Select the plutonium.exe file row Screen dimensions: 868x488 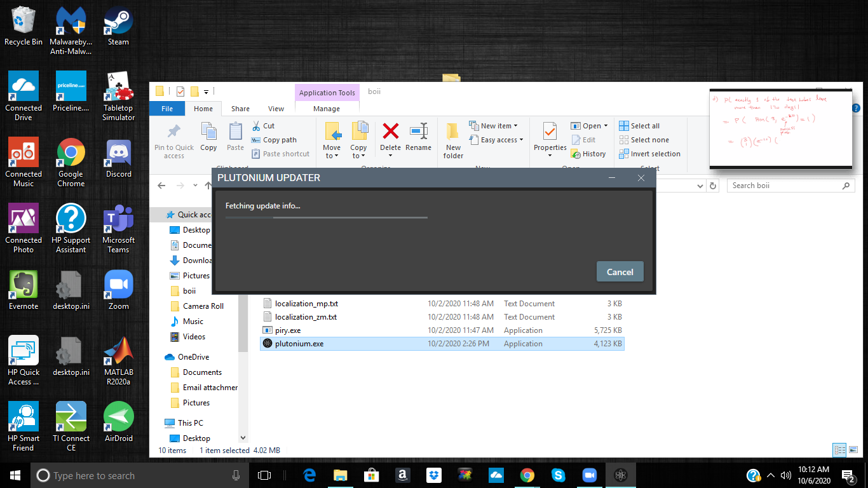click(x=442, y=344)
